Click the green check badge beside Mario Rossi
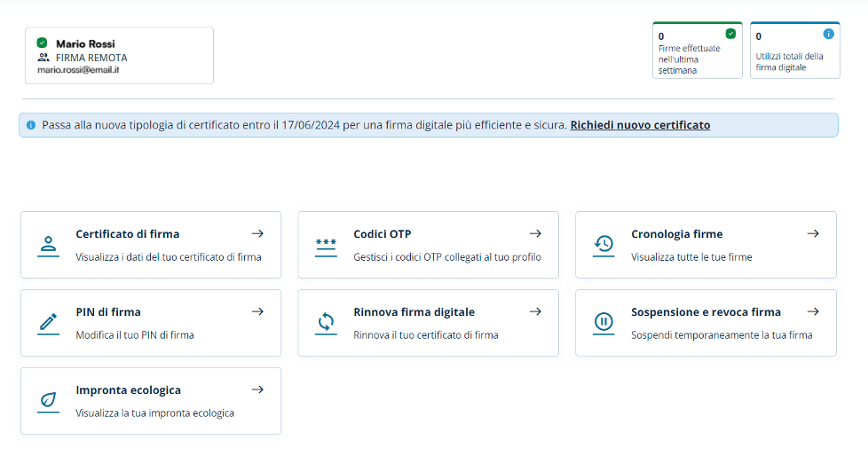The width and height of the screenshot is (868, 464). click(x=42, y=43)
